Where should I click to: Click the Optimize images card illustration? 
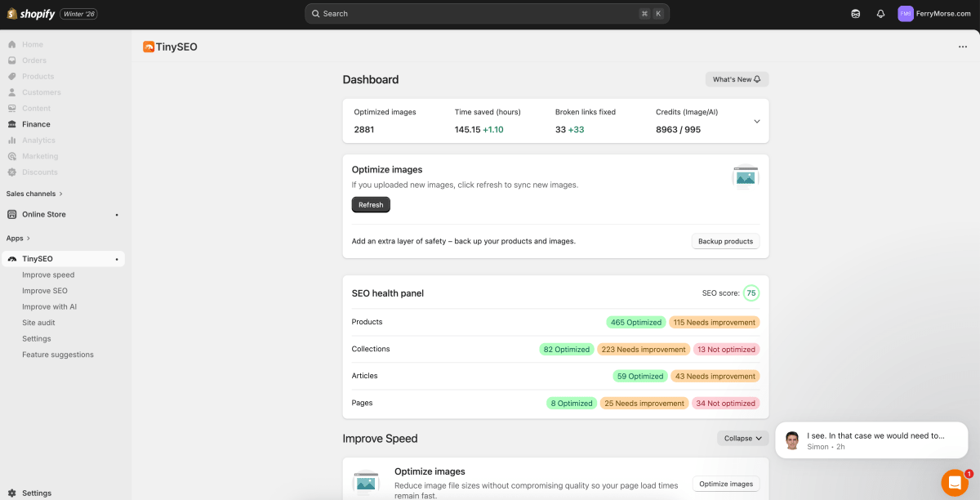746,177
